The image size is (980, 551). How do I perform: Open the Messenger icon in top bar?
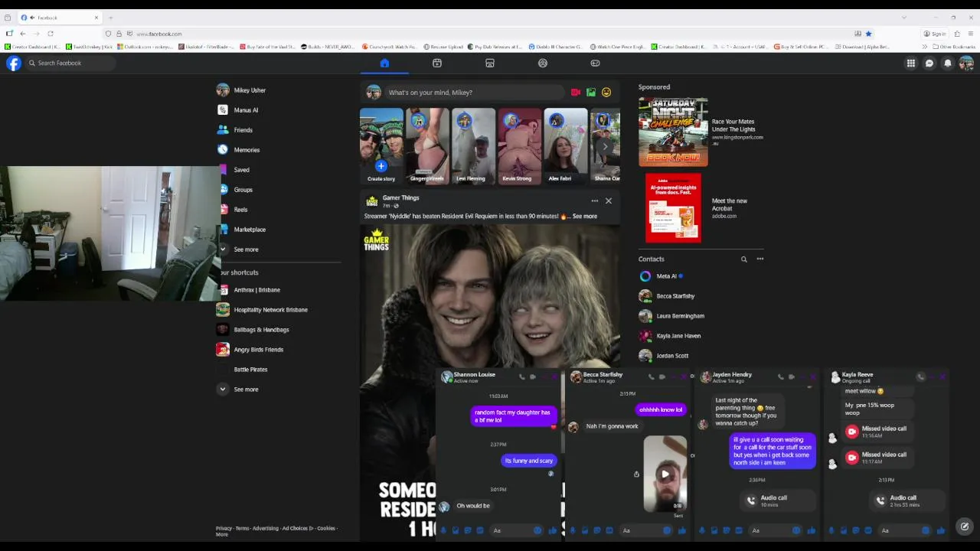[929, 64]
